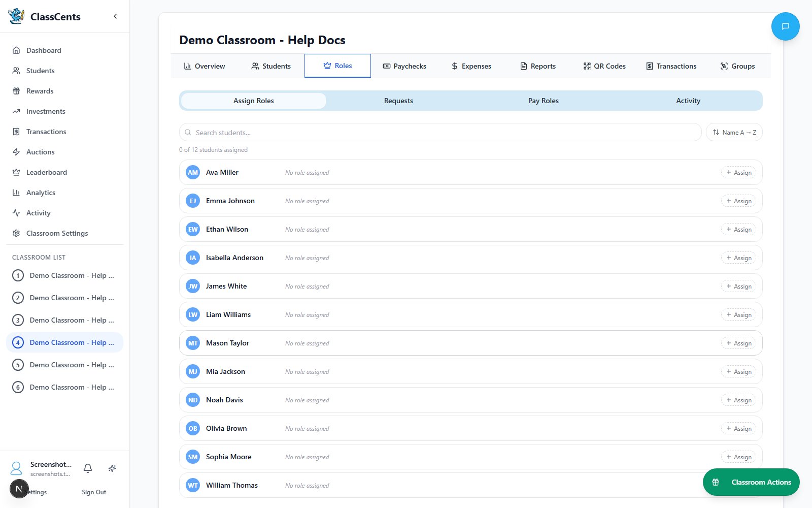
Task: Open Analytics in the sidebar
Action: tap(64, 193)
